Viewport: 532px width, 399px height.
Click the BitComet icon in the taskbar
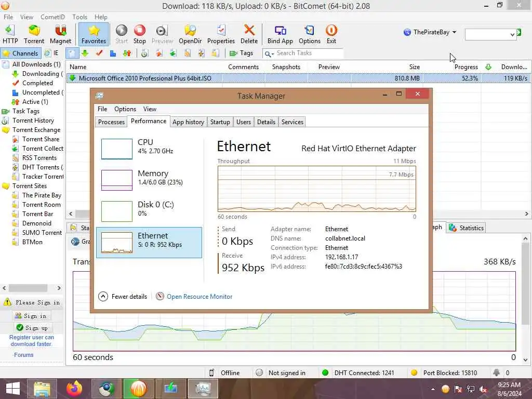coord(138,389)
